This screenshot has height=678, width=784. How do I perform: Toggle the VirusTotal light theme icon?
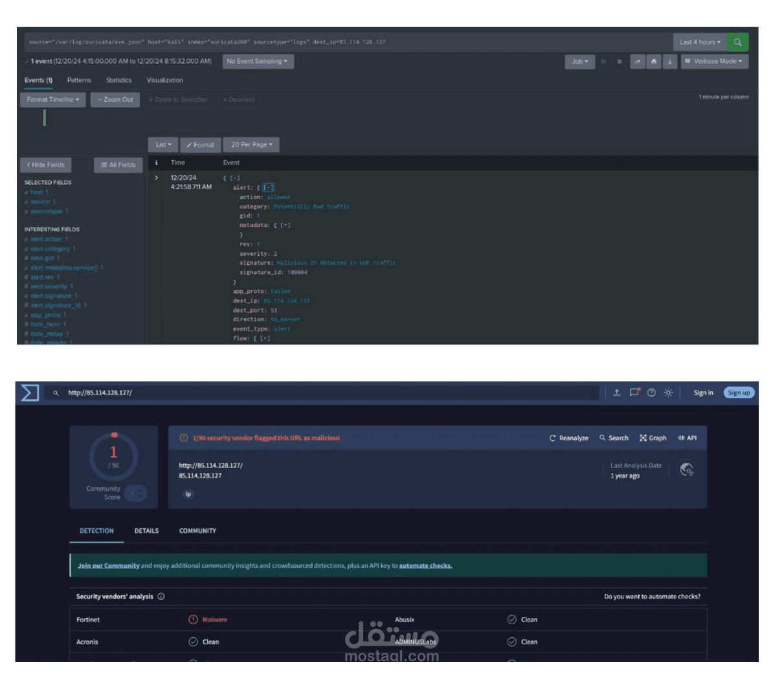tap(668, 392)
